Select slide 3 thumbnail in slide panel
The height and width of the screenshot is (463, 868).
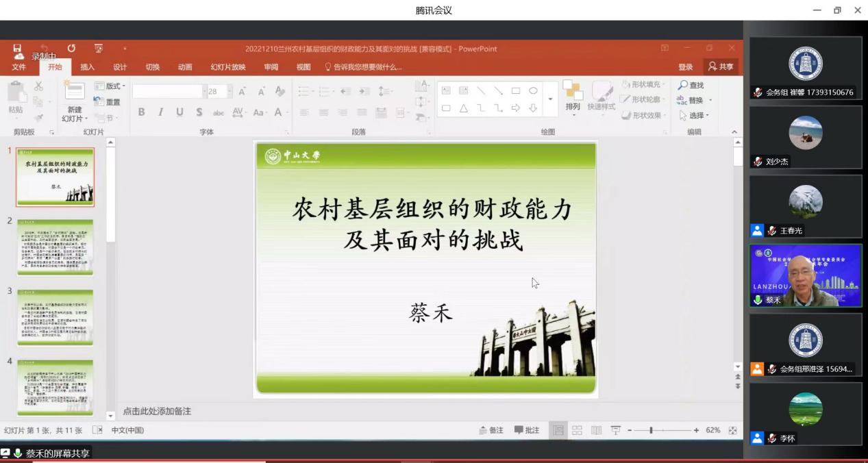click(x=55, y=316)
